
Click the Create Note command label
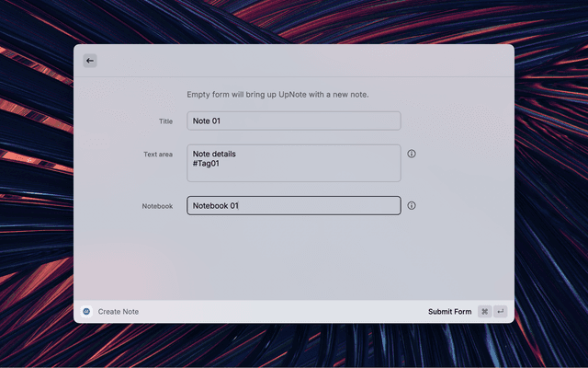point(119,312)
